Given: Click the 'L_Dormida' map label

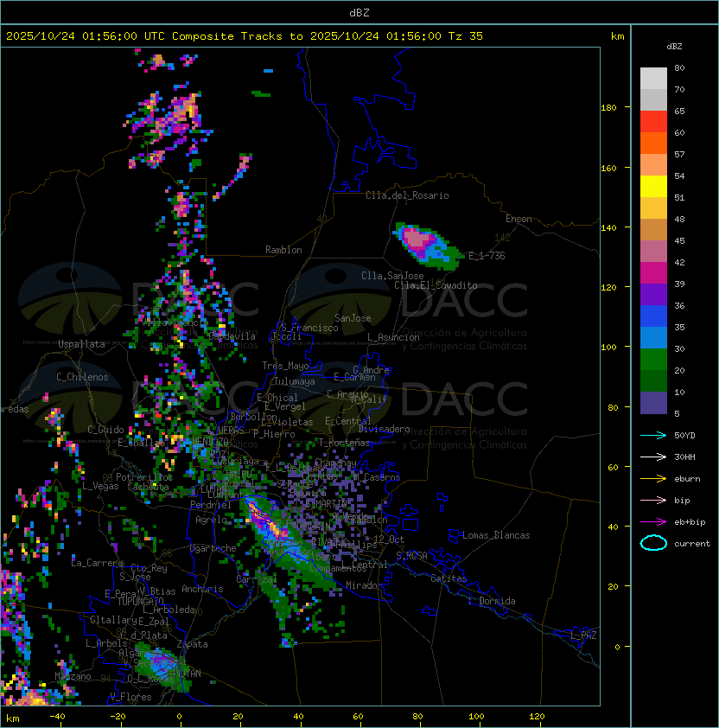Looking at the screenshot, I should coord(492,601).
